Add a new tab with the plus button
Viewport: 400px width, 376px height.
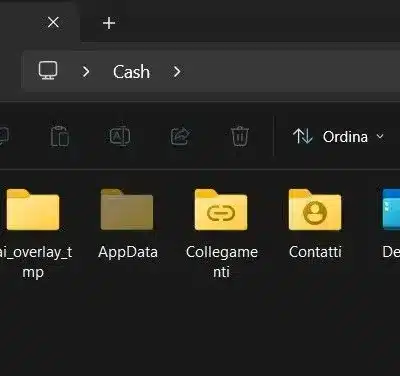109,23
